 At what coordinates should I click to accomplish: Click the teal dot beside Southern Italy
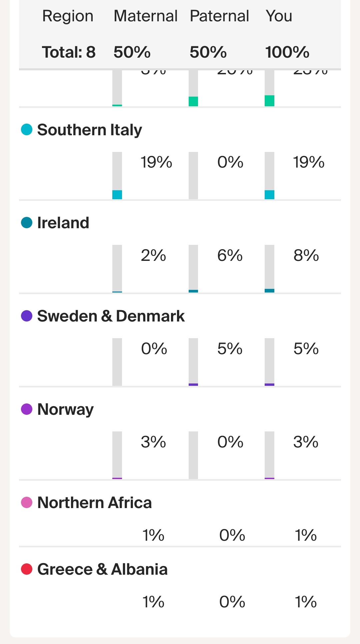[27, 130]
